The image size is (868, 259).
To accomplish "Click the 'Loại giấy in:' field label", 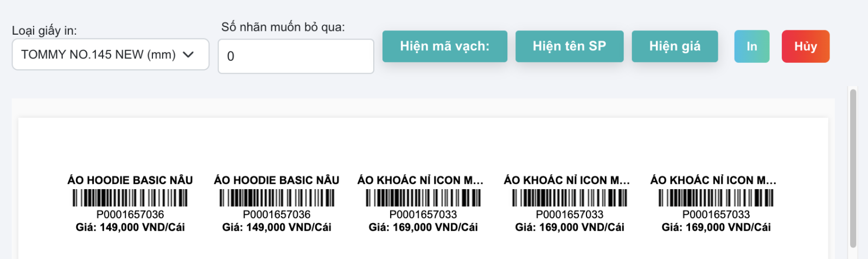I will point(44,31).
